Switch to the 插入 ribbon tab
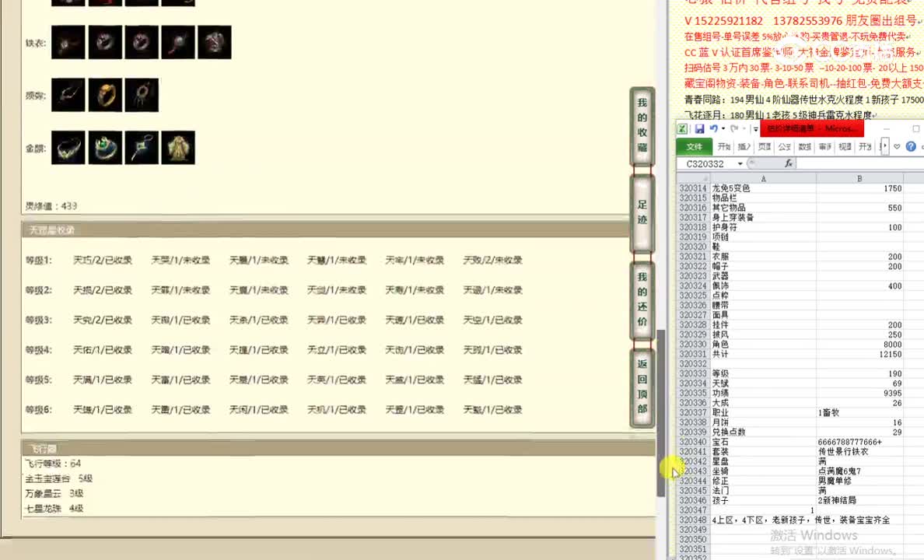The height and width of the screenshot is (560, 924). [x=744, y=146]
